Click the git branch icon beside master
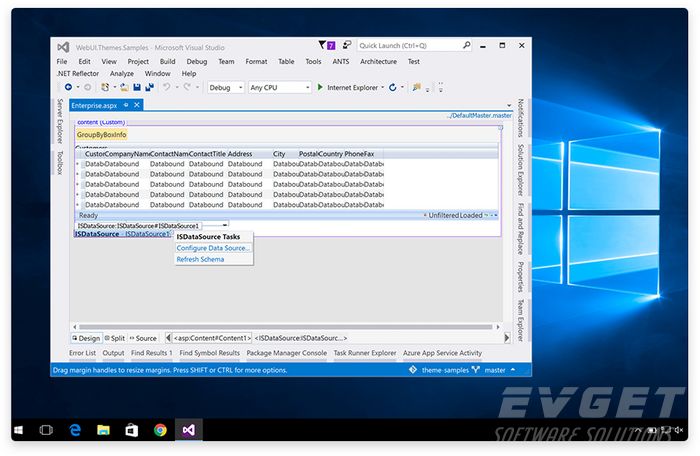The image size is (700, 456). tap(475, 370)
